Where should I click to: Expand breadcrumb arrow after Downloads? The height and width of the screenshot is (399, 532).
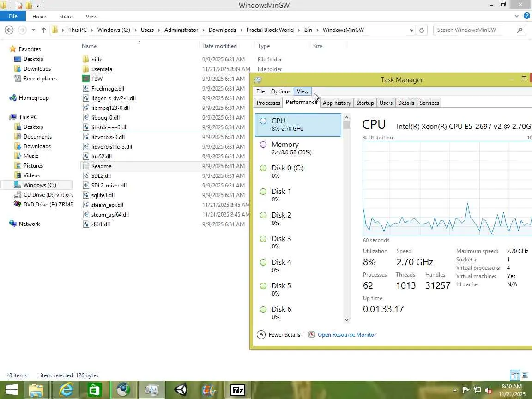point(241,30)
